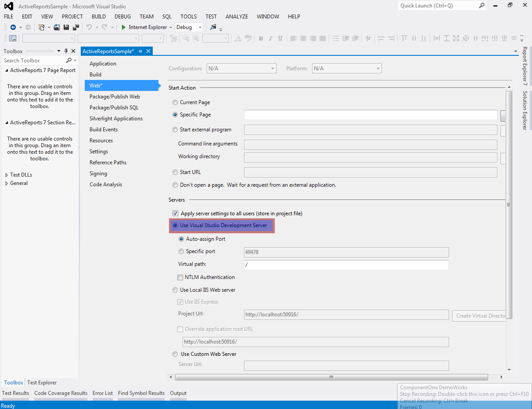532x409 pixels.
Task: Toggle Italic formatting icon
Action: 270,38
